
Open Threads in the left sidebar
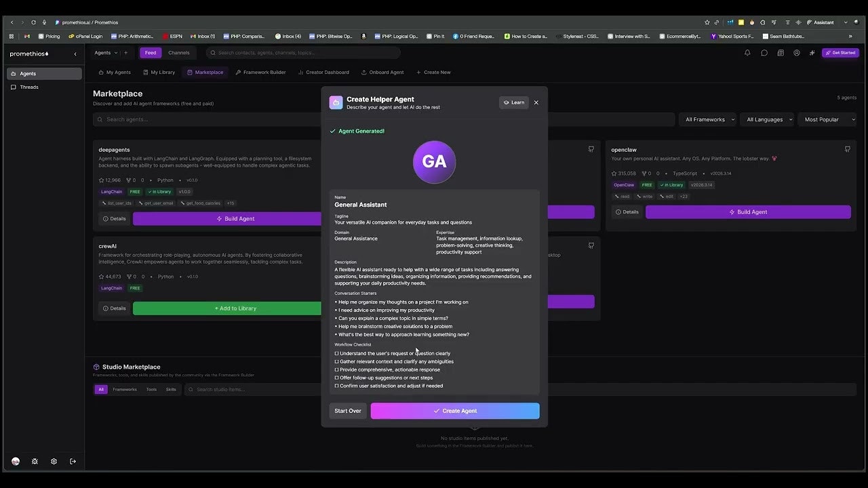(x=44, y=87)
